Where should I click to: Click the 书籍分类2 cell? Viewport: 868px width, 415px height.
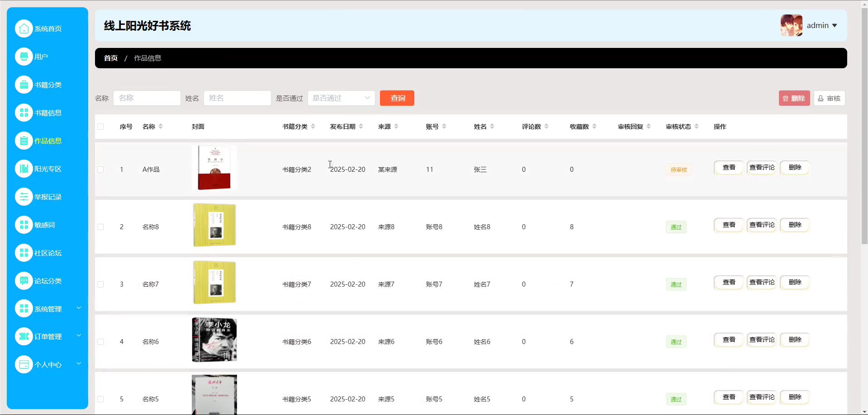(297, 170)
